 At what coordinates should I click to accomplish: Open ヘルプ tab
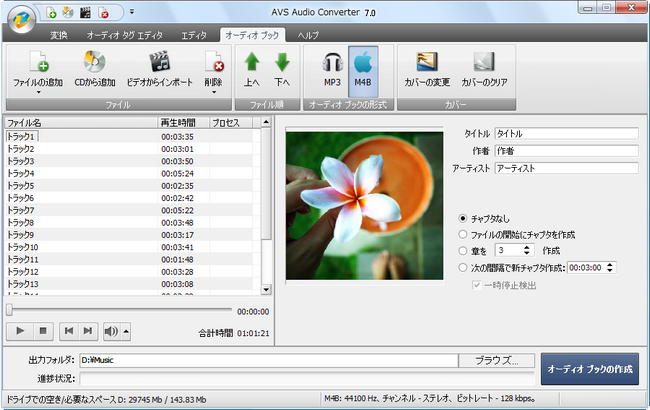(x=308, y=36)
